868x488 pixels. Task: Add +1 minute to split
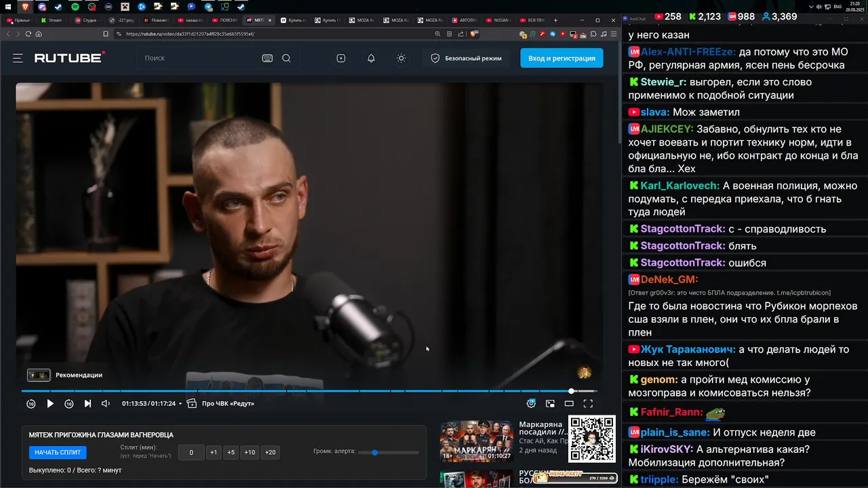[214, 452]
